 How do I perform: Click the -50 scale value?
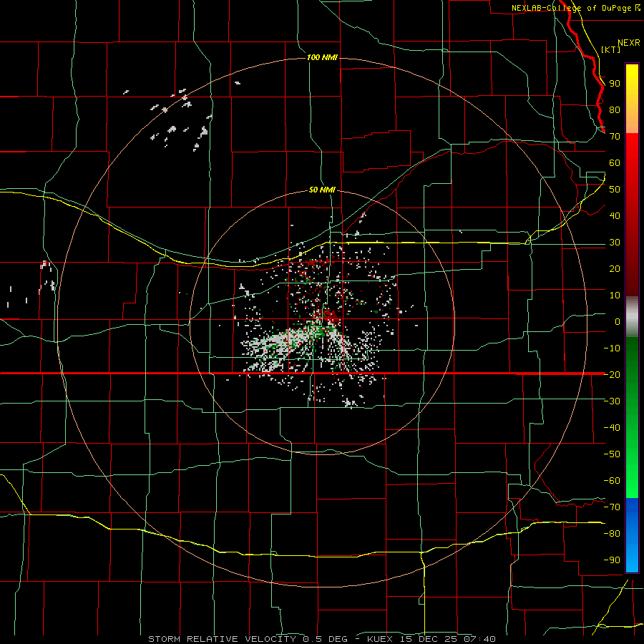(x=612, y=454)
